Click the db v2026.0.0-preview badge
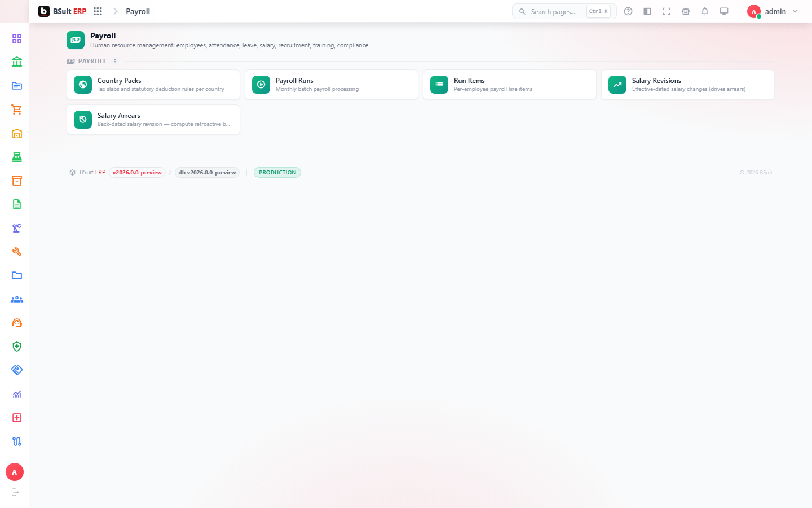812x508 pixels. [x=207, y=173]
